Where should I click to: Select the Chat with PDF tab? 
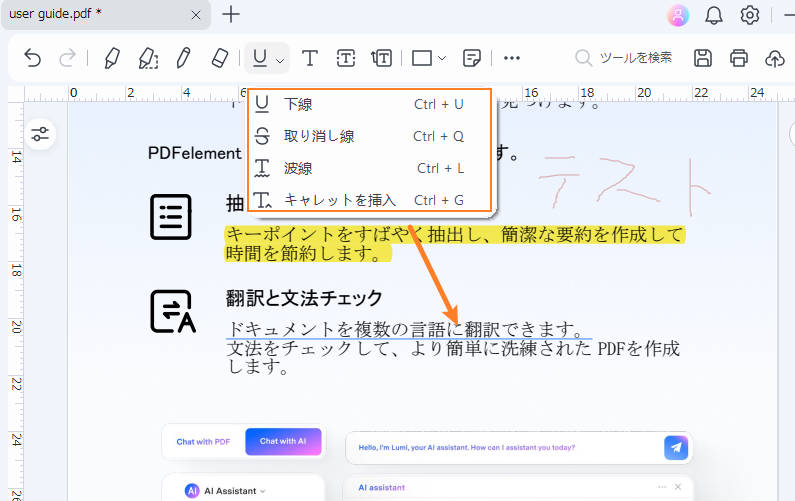[203, 442]
